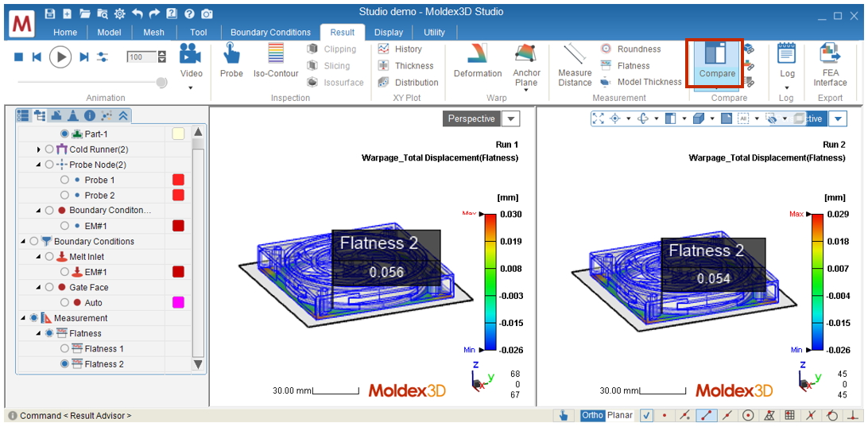
Task: Select the Roundness measurement
Action: click(631, 49)
